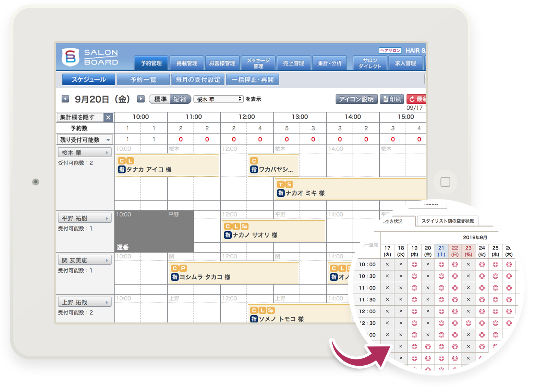
Task: Select the スケジュール sub-tab
Action: point(88,79)
